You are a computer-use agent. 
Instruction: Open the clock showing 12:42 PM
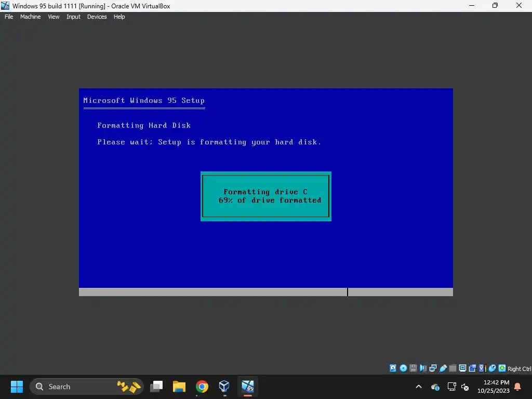click(494, 387)
